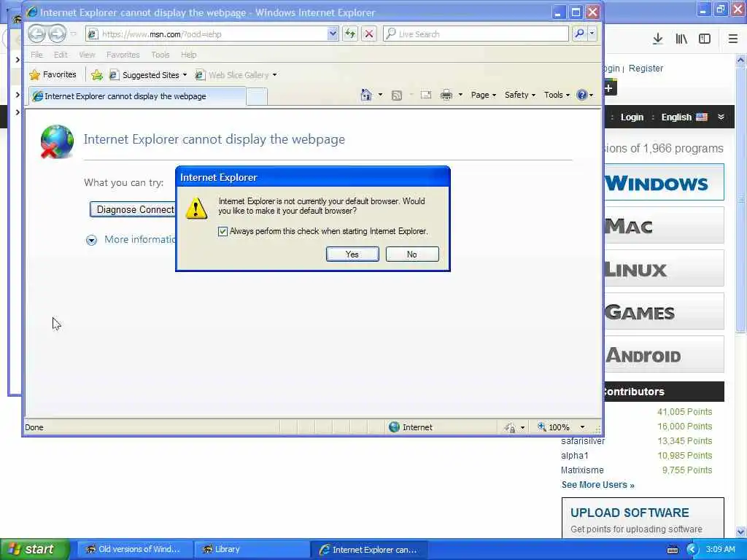This screenshot has height=560, width=747.
Task: Switch to Library taskbar button
Action: tap(252, 550)
